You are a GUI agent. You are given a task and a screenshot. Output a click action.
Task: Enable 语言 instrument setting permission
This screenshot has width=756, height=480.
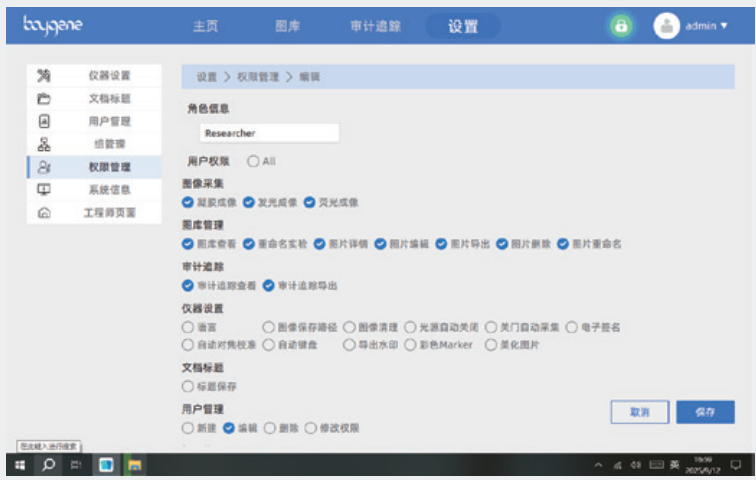188,328
